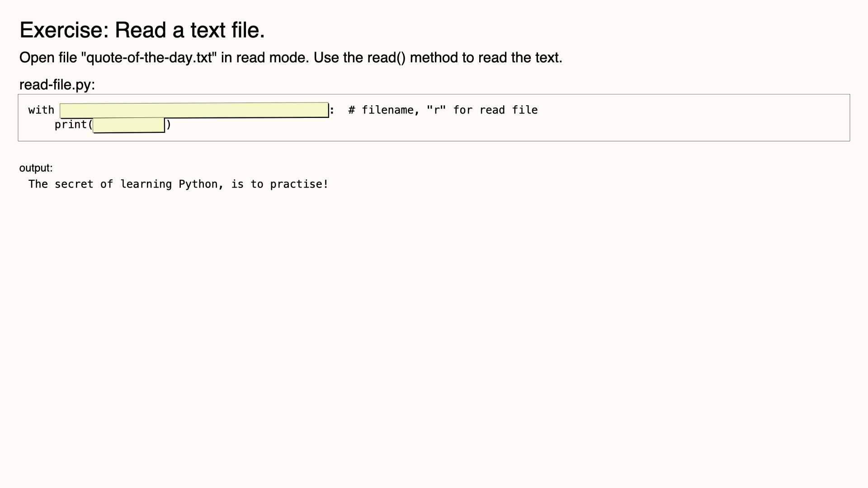Click the closing parenthesis after print's field
Screen dimensions: 868x488
(169, 125)
